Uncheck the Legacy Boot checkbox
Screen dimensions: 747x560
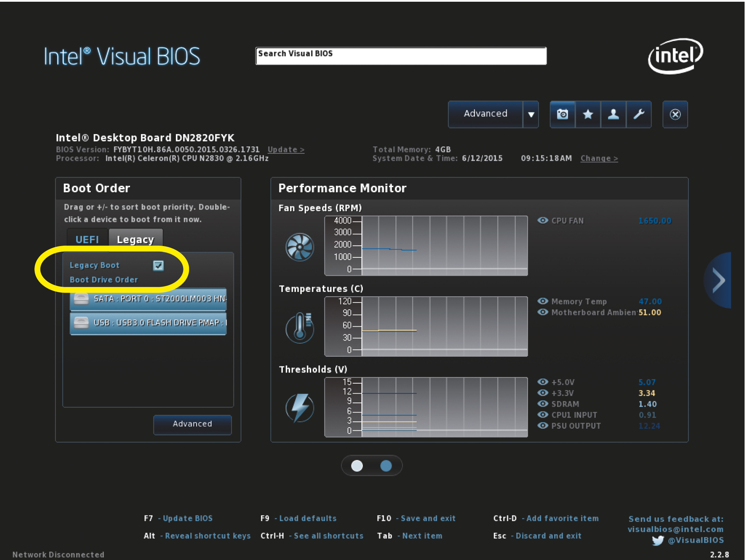point(158,265)
